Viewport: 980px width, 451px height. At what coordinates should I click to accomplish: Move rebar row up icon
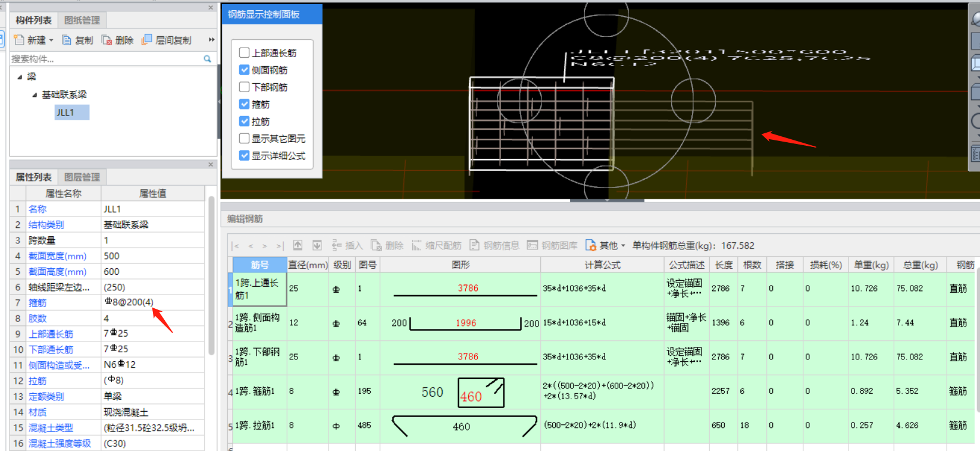(x=298, y=245)
